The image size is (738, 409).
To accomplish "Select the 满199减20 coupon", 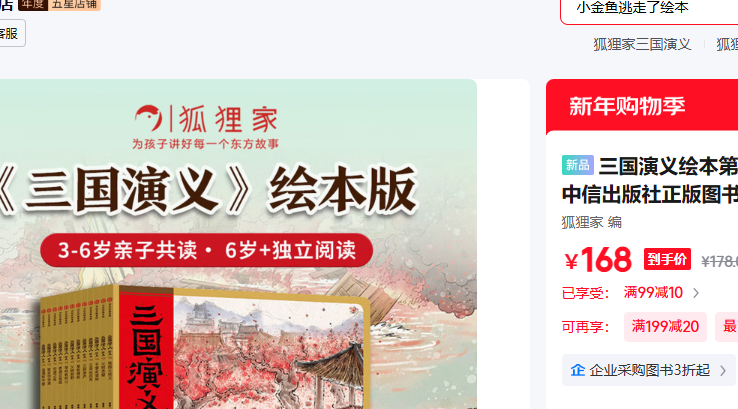I will 665,327.
